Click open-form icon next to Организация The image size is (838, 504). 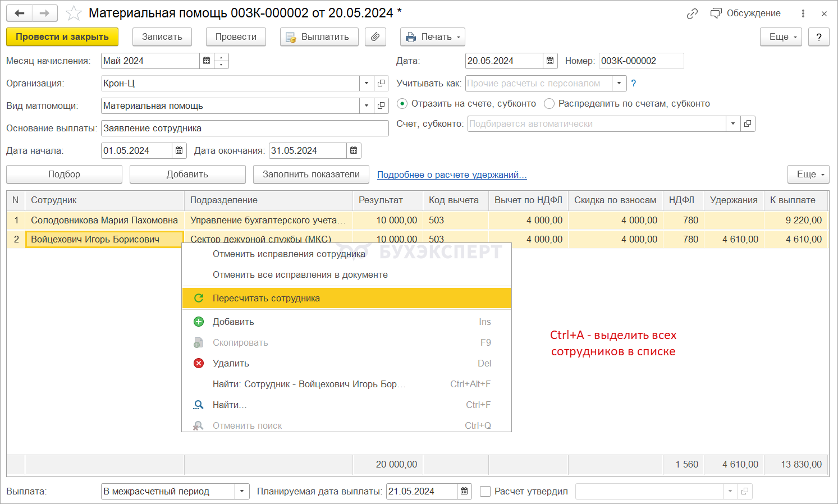[381, 84]
